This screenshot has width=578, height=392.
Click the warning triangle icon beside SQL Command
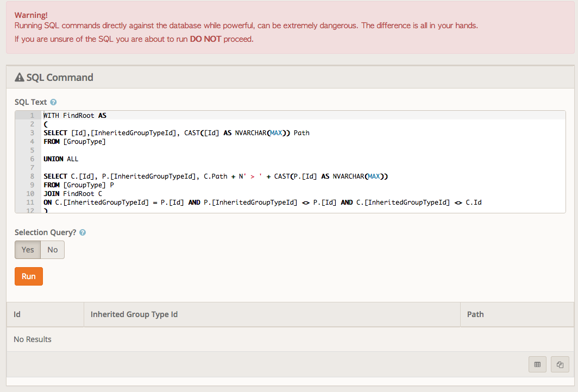[x=20, y=78]
